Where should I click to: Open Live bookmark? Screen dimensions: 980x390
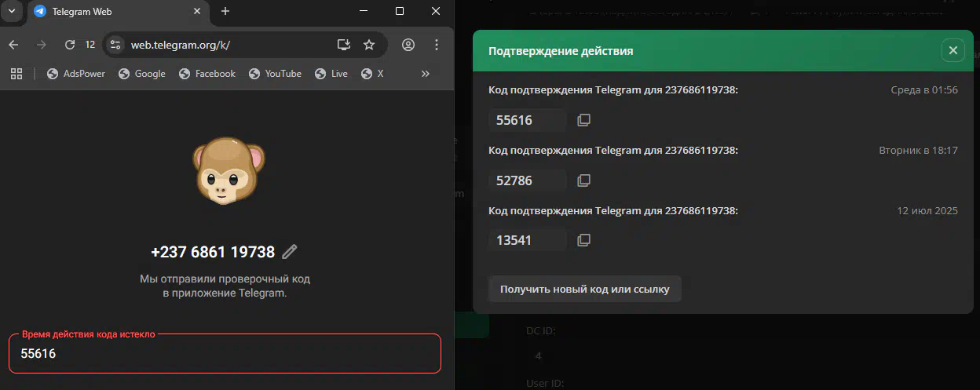coord(331,74)
